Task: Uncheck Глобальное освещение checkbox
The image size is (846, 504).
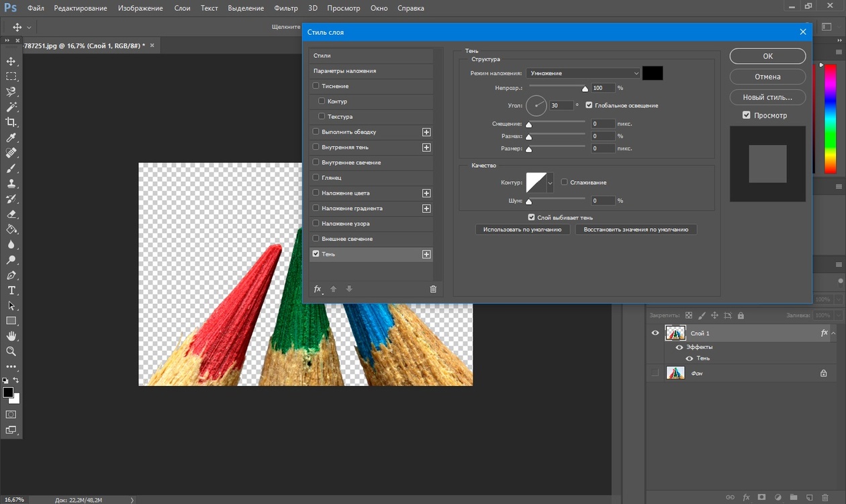Action: pos(589,105)
